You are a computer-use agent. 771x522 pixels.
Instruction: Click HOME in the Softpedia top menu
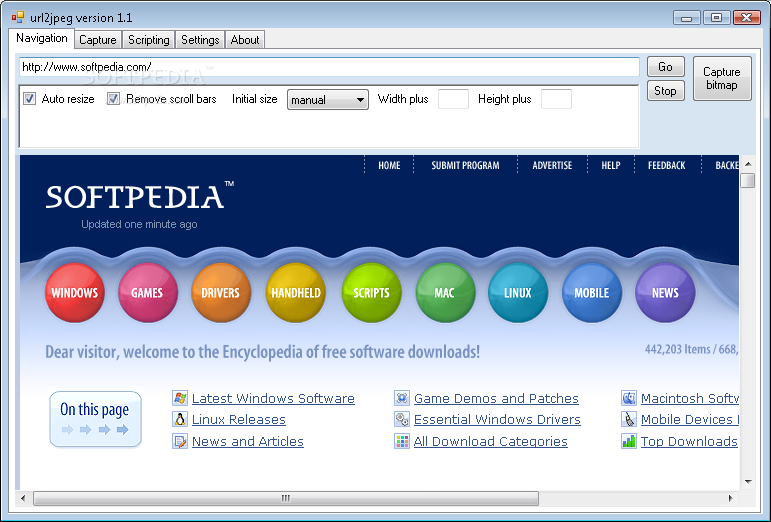click(x=389, y=166)
